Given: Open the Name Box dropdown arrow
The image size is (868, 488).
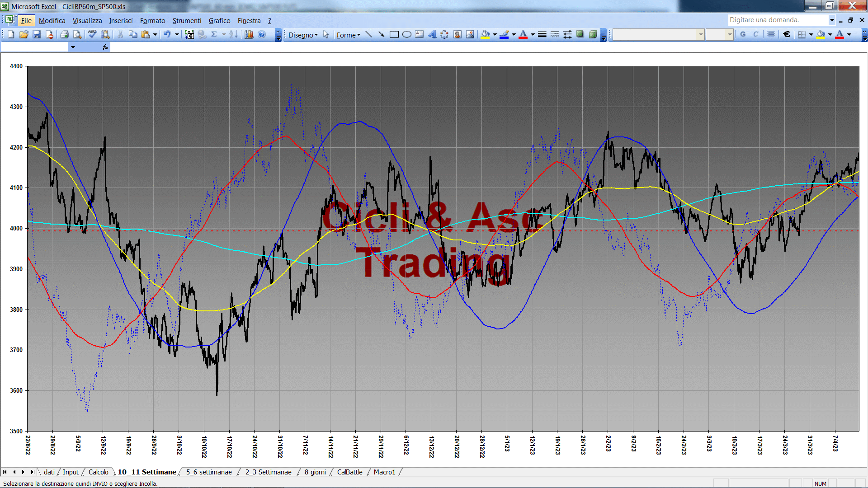Looking at the screenshot, I should coord(73,47).
